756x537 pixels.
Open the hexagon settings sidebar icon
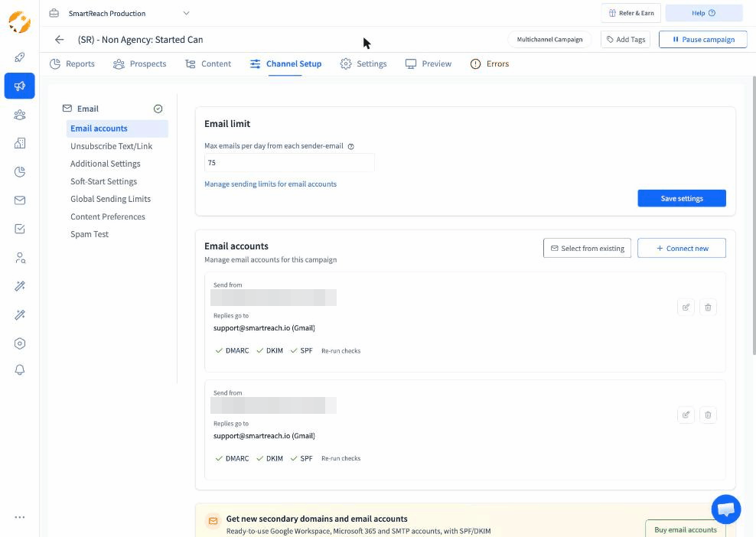[20, 343]
